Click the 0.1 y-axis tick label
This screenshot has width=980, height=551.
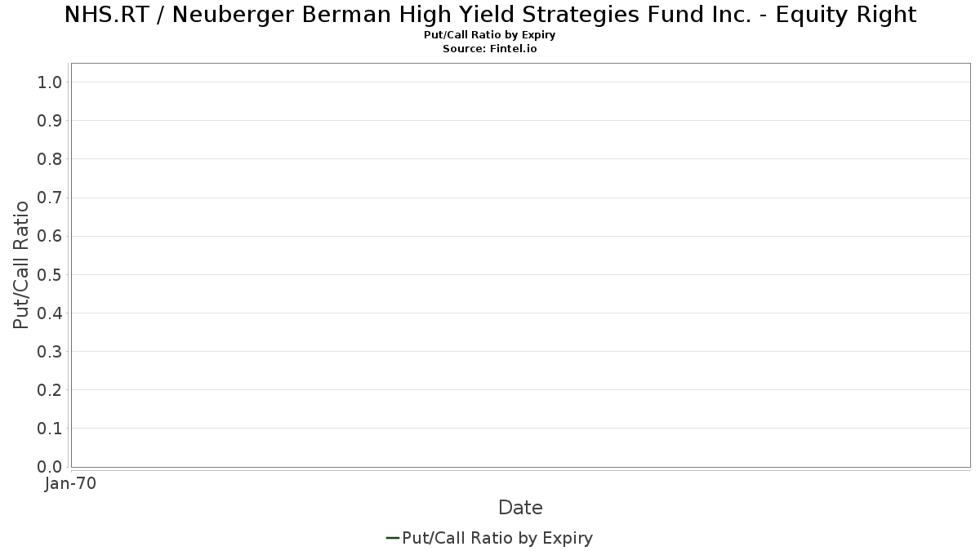coord(50,429)
